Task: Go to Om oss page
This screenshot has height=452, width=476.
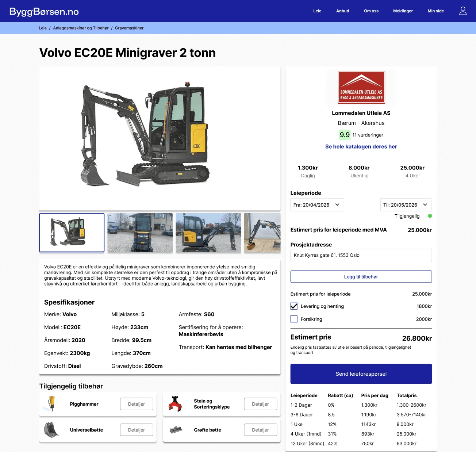Action: (x=371, y=11)
